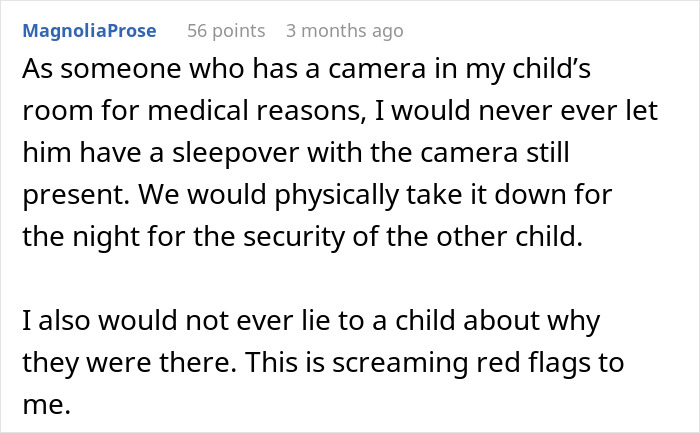Click the final word 'me.' of the comment

(x=46, y=405)
